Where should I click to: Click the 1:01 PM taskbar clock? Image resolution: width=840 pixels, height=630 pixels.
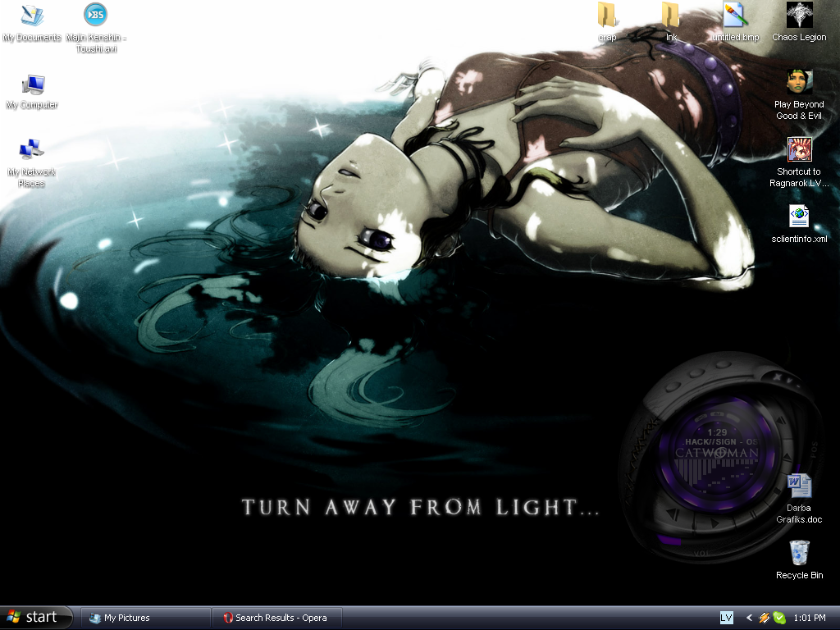[x=810, y=618]
